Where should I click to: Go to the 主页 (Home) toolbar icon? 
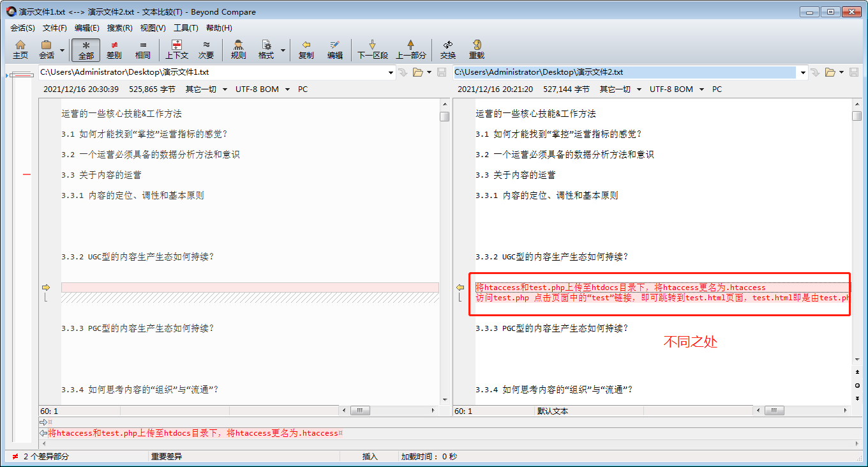point(20,49)
